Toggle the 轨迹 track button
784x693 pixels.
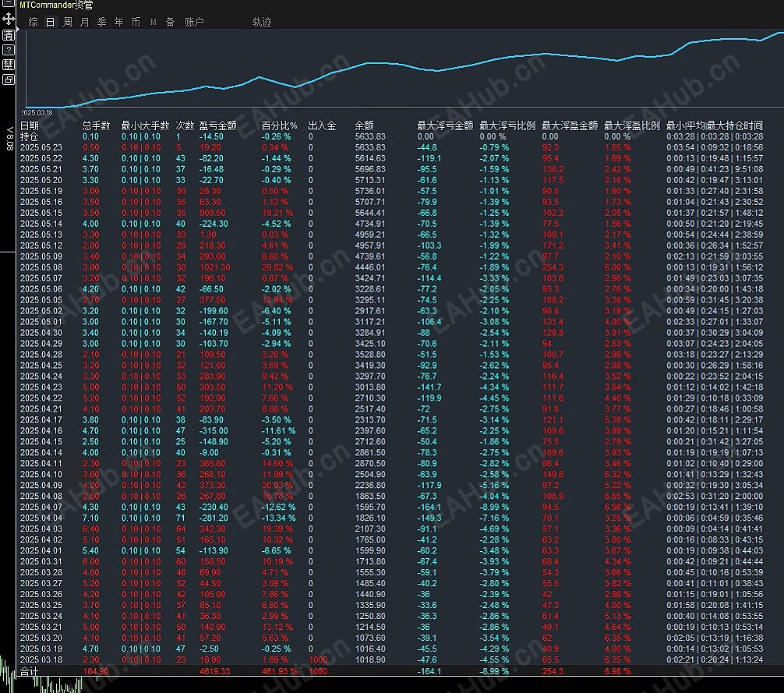tap(262, 23)
